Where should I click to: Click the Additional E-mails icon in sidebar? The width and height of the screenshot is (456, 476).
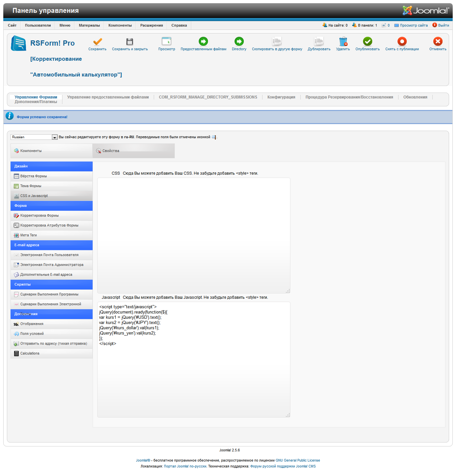coord(16,275)
